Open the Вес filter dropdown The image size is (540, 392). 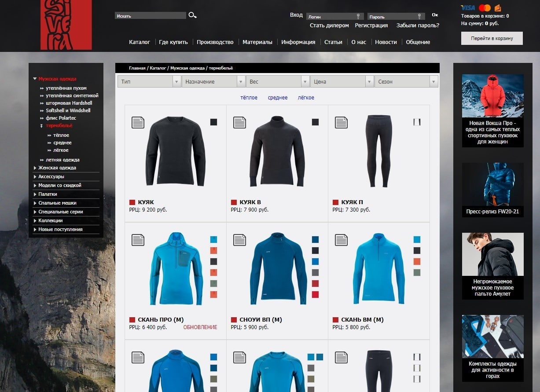(x=278, y=81)
